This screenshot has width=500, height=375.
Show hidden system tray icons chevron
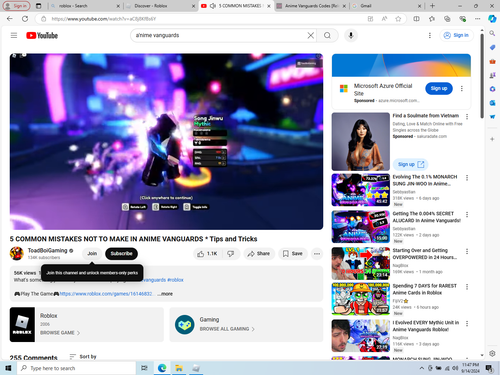coord(422,368)
